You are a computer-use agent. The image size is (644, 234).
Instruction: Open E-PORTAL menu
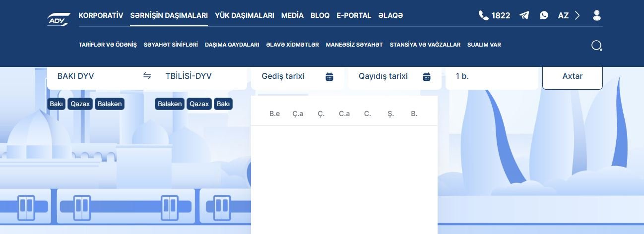(x=354, y=15)
